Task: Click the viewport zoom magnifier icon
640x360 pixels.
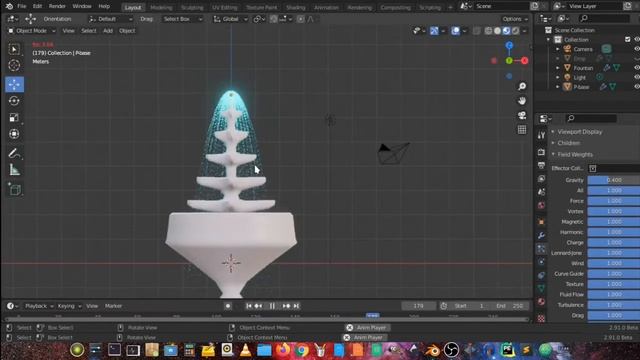Action: click(x=522, y=86)
